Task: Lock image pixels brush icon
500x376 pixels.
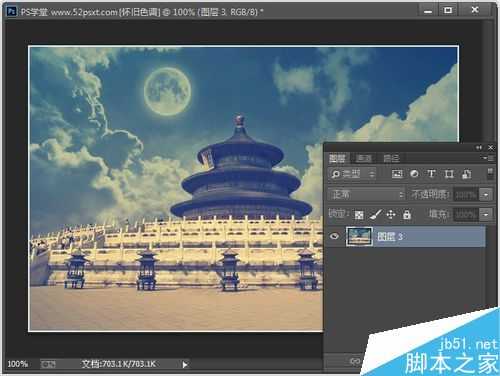Action: tap(376, 214)
